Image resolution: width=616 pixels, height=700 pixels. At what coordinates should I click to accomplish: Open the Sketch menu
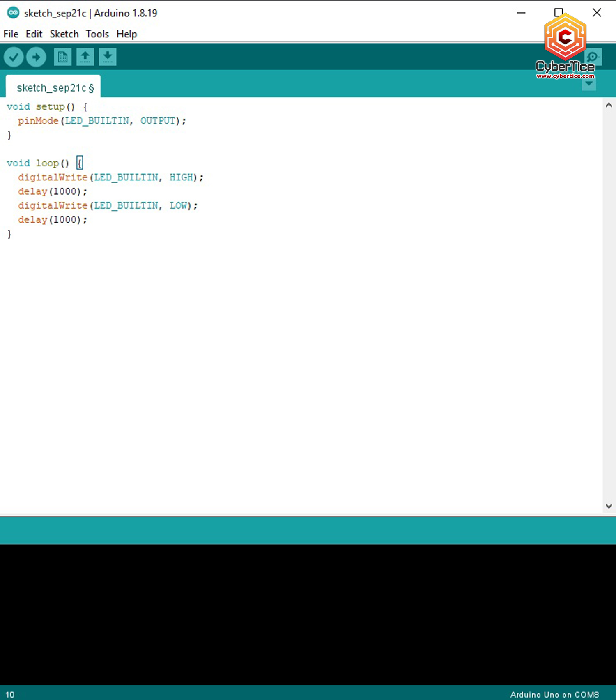click(64, 34)
